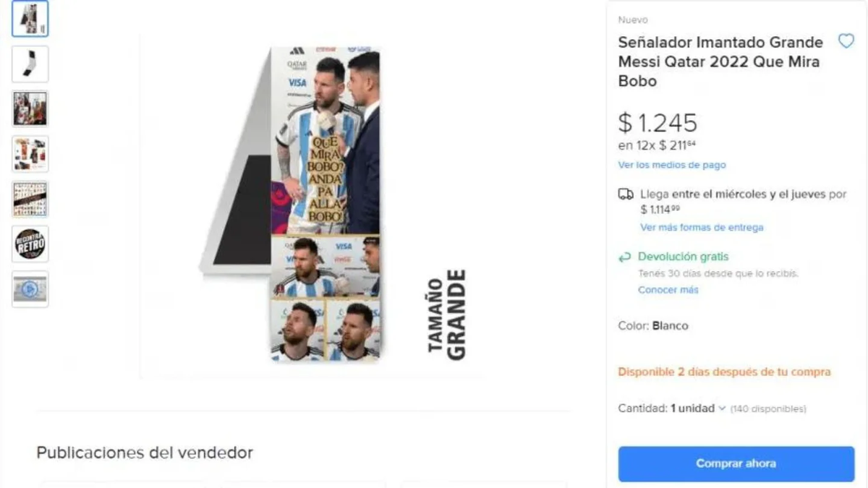868x488 pixels.
Task: Click the chevron next to 1 unidad
Action: tap(721, 409)
